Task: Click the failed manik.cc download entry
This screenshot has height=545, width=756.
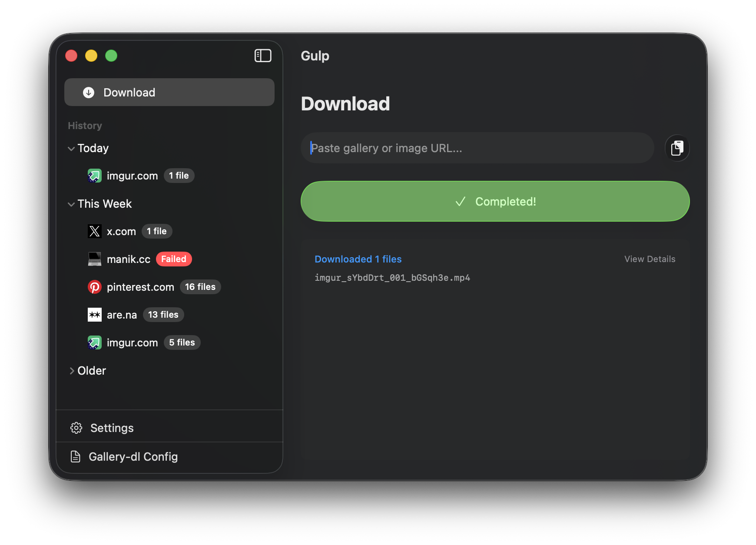Action: (x=129, y=259)
